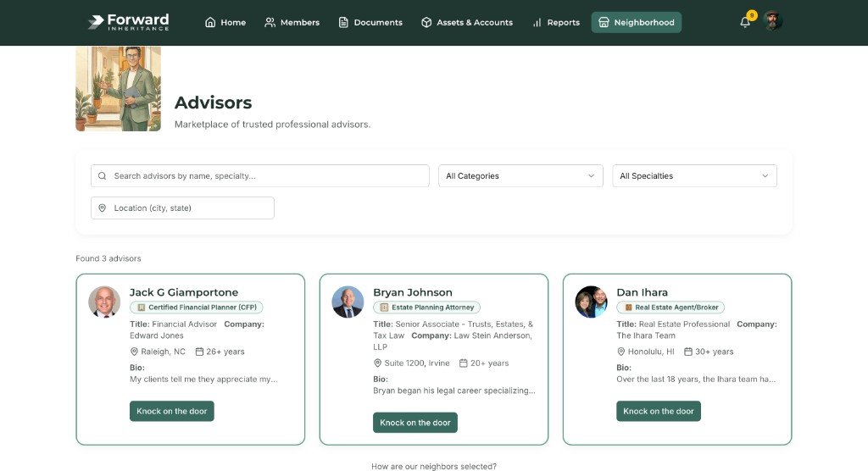The height and width of the screenshot is (471, 868).
Task: Expand the All Specialties dropdown
Action: [694, 176]
